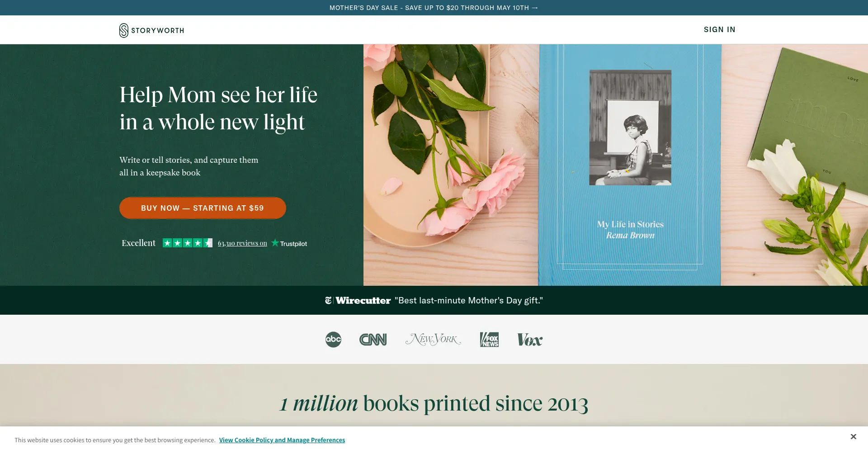Click the five-star Trustpilot rating
Screen dimensions: 868x449
click(x=188, y=243)
